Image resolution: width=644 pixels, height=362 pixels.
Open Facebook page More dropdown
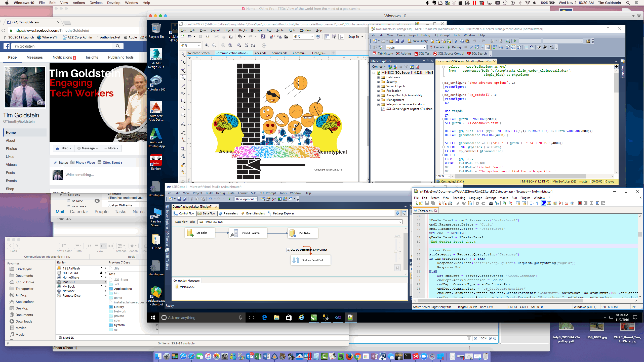tap(111, 148)
